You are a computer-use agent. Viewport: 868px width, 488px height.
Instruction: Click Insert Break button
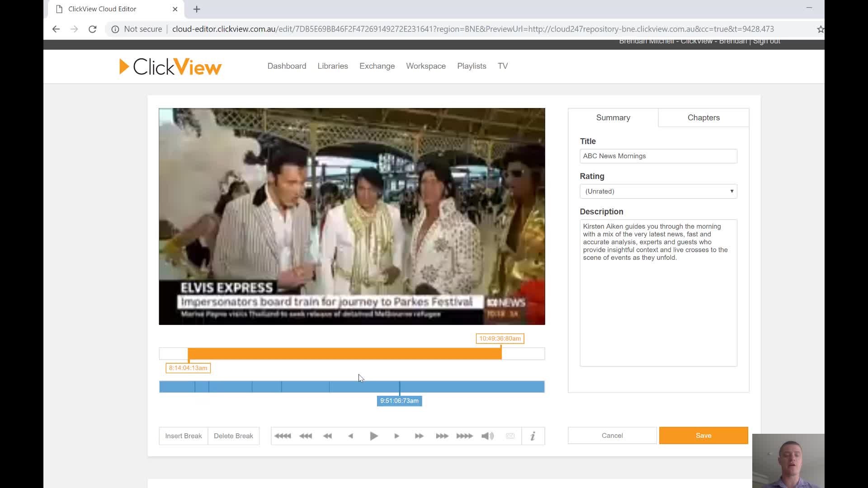[183, 436]
